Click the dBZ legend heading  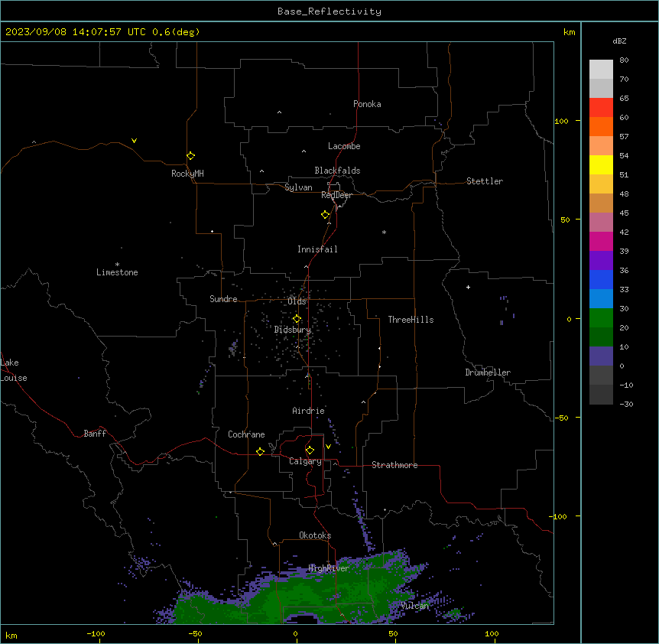point(619,41)
